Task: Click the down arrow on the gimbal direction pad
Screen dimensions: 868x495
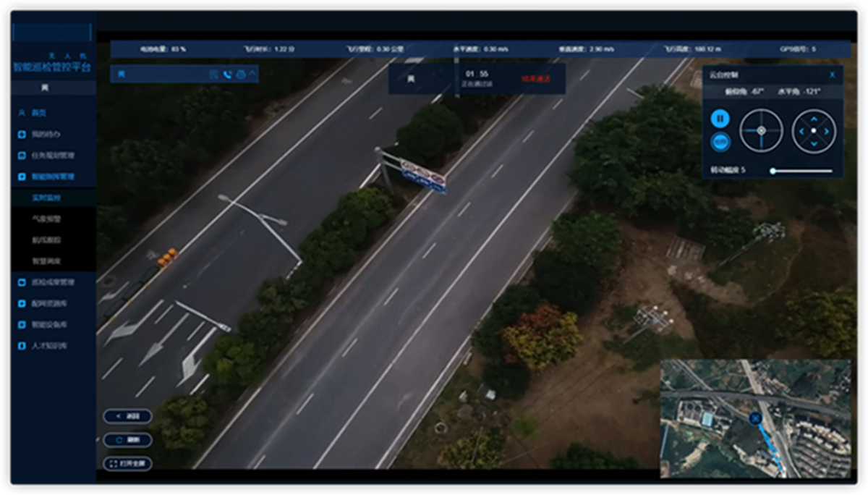Action: click(x=814, y=145)
